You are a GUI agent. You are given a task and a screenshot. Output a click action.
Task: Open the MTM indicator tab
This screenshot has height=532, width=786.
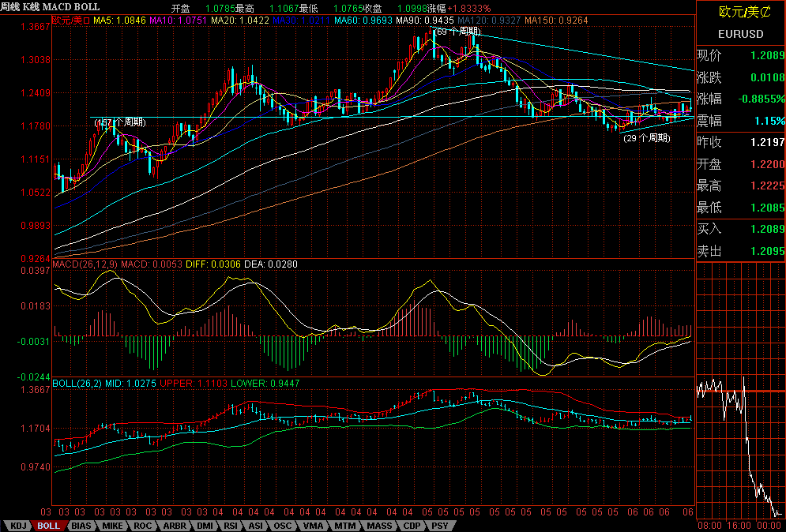pos(345,526)
